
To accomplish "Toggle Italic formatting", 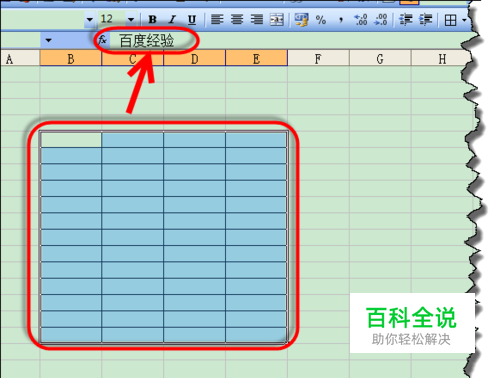I will [x=172, y=20].
